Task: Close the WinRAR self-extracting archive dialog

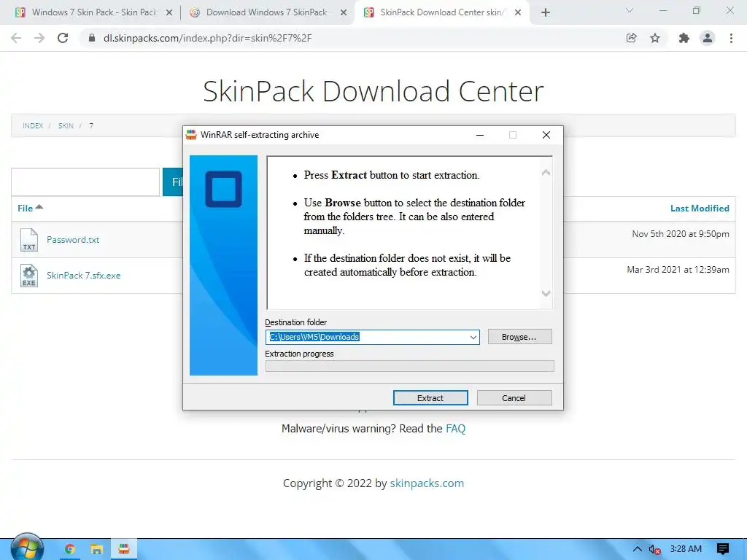Action: point(546,135)
